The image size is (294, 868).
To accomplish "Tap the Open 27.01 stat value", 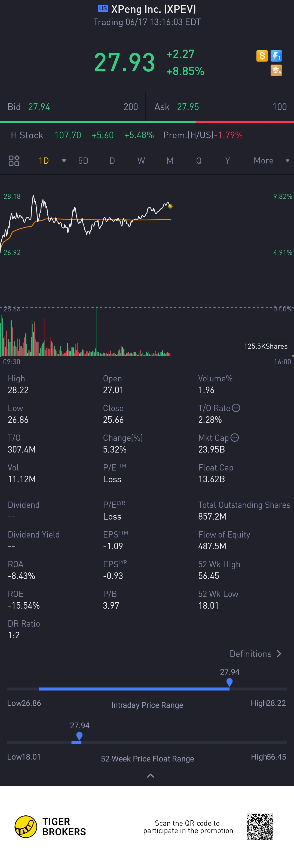I will tap(113, 390).
